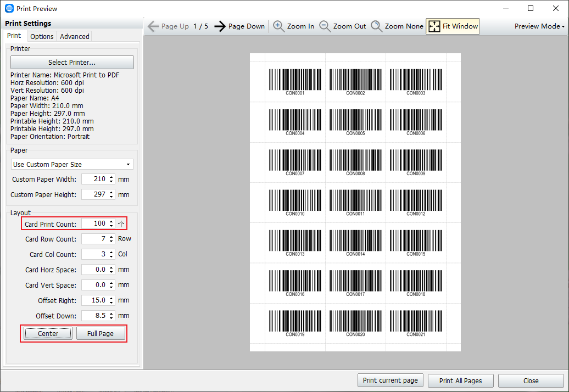This screenshot has height=392, width=569.
Task: Increase Offset Right with up spinner
Action: point(111,298)
